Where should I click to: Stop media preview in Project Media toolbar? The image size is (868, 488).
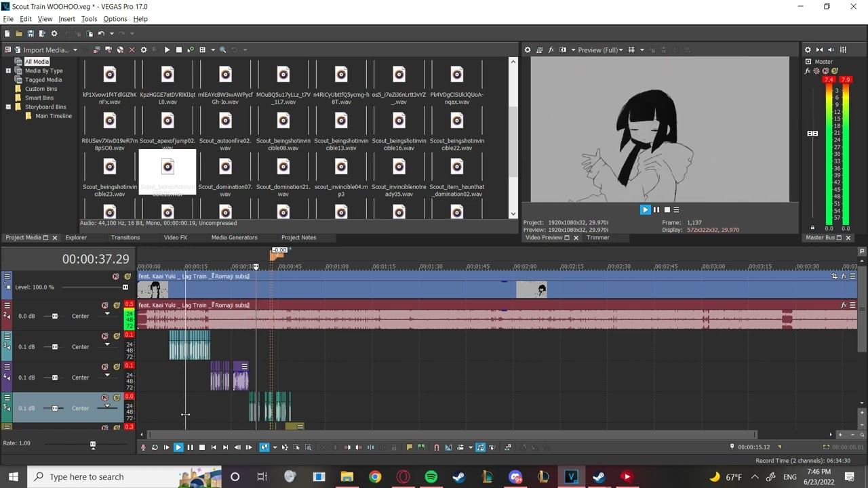coord(178,49)
